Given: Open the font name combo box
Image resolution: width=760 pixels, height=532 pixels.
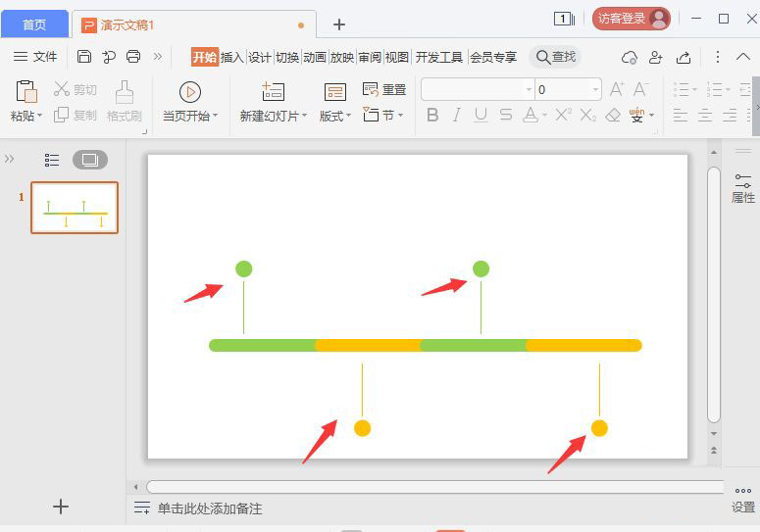Looking at the screenshot, I should click(478, 89).
